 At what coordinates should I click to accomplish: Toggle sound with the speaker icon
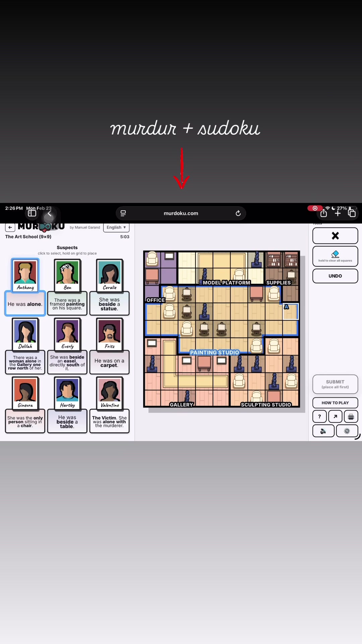pyautogui.click(x=323, y=431)
